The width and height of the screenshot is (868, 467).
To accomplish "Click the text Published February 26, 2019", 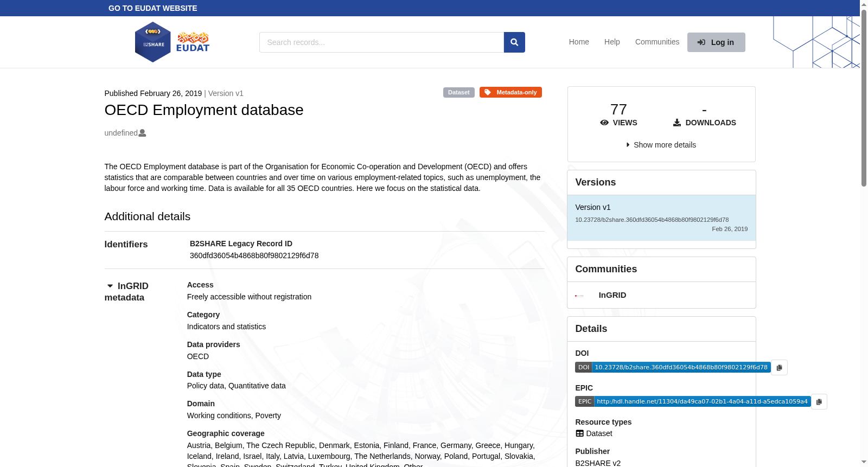I will pos(153,93).
